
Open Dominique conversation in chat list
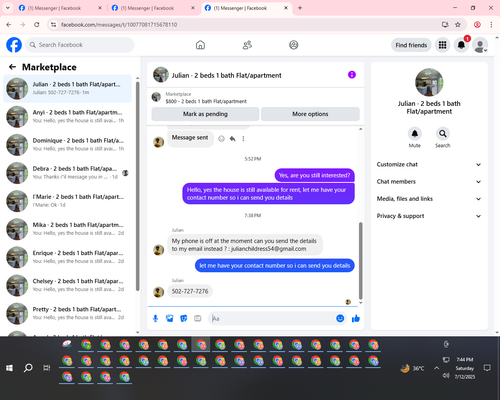[x=67, y=145]
